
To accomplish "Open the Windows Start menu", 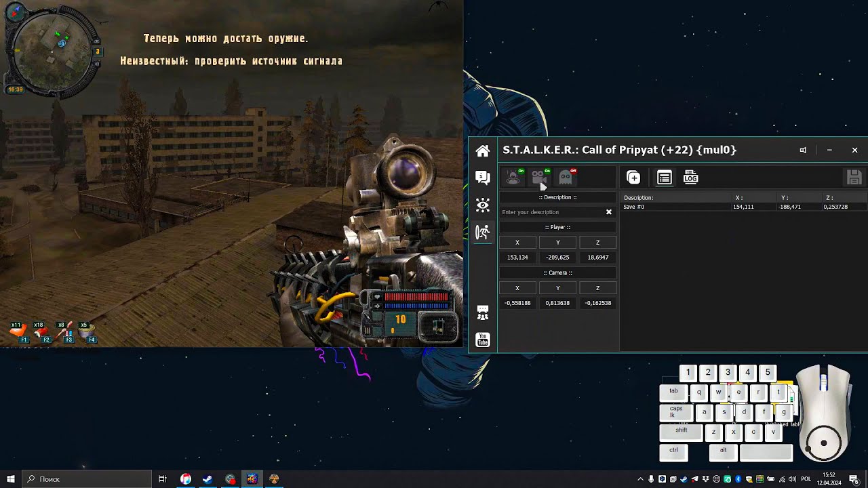I will [x=10, y=479].
